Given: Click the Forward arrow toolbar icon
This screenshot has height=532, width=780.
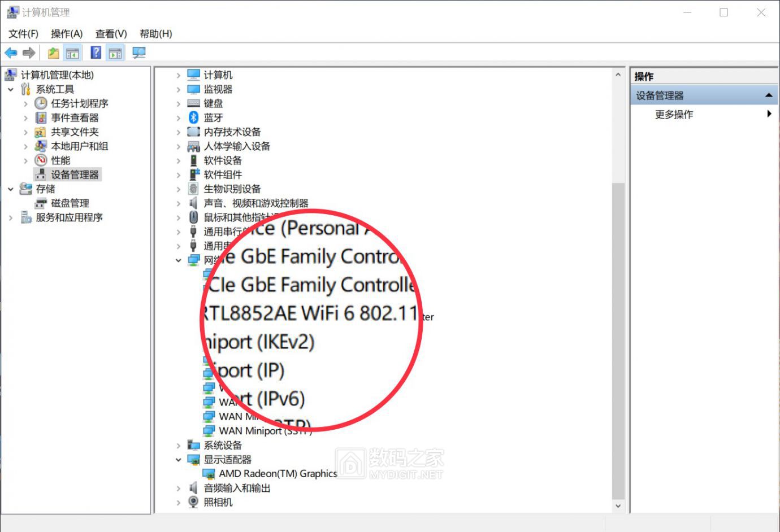Looking at the screenshot, I should [29, 53].
